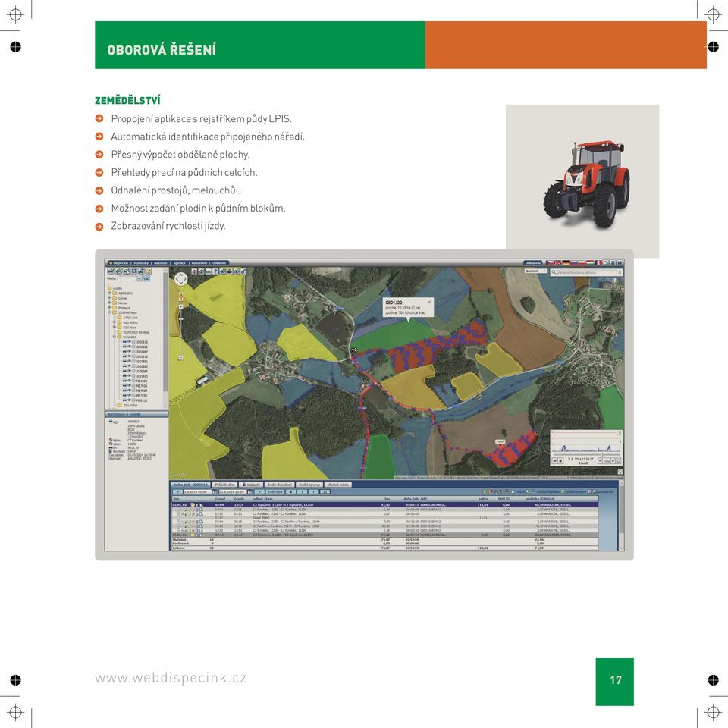
Task: Click the map pan direction control
Action: coord(181,279)
